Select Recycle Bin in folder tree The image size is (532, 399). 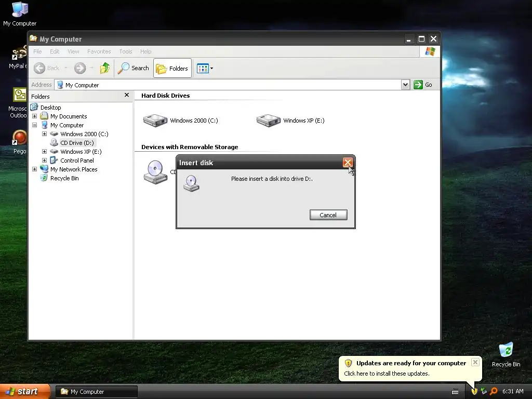click(x=64, y=178)
